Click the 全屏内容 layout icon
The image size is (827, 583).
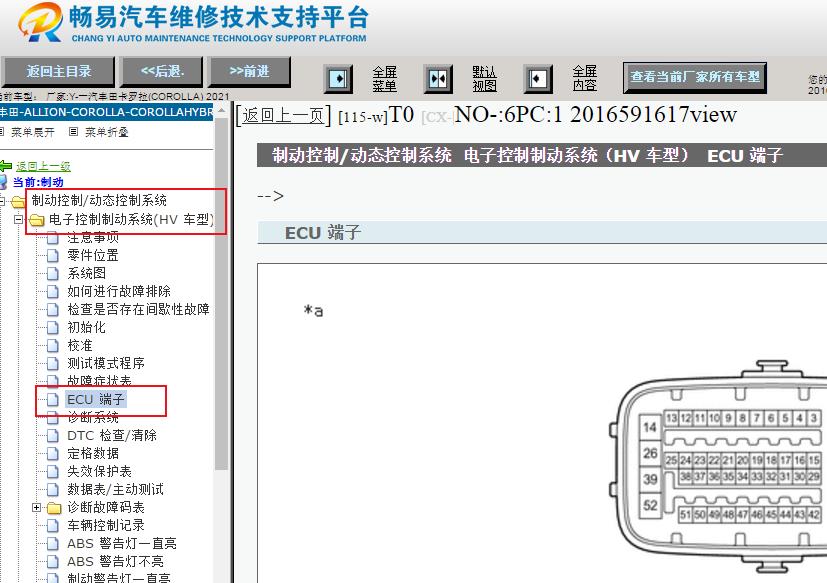(x=538, y=79)
